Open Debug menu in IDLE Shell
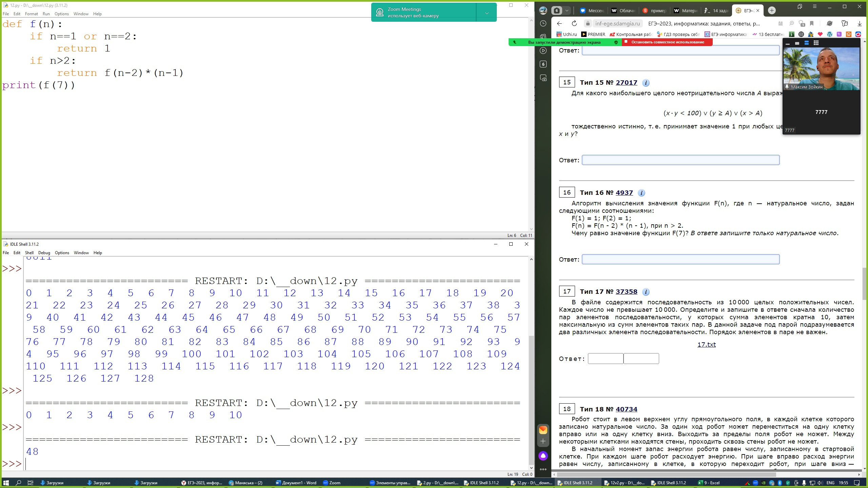The width and height of the screenshot is (868, 488). 44,253
